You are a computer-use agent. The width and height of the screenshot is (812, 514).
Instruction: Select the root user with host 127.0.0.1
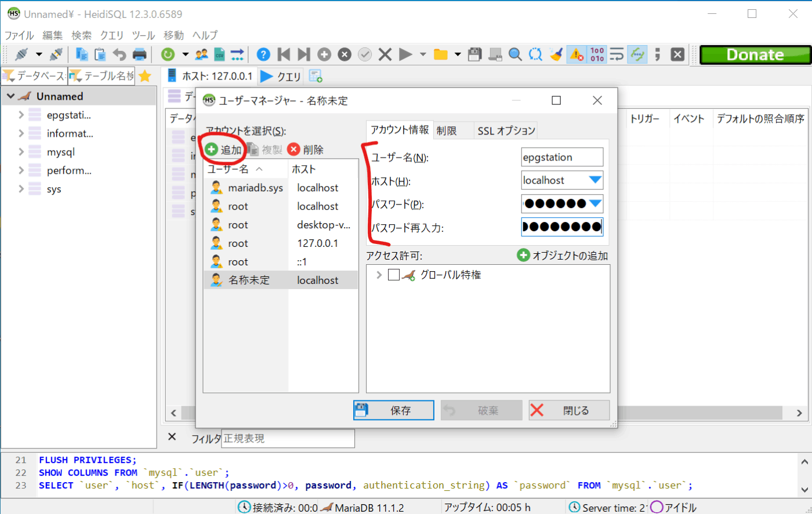(281, 243)
